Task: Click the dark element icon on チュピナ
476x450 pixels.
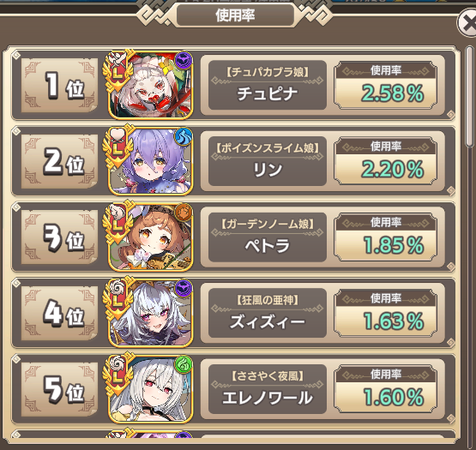Action: point(184,60)
